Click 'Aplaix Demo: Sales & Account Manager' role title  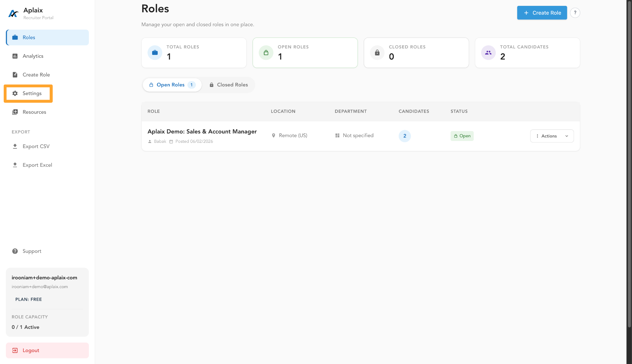pyautogui.click(x=202, y=132)
